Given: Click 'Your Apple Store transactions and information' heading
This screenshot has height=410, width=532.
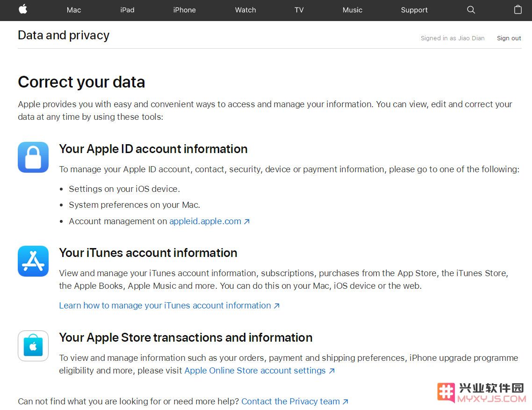Looking at the screenshot, I should (x=186, y=337).
